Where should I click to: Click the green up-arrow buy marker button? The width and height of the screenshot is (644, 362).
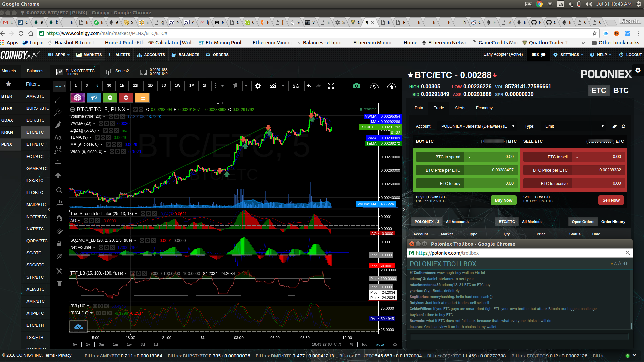point(110,98)
